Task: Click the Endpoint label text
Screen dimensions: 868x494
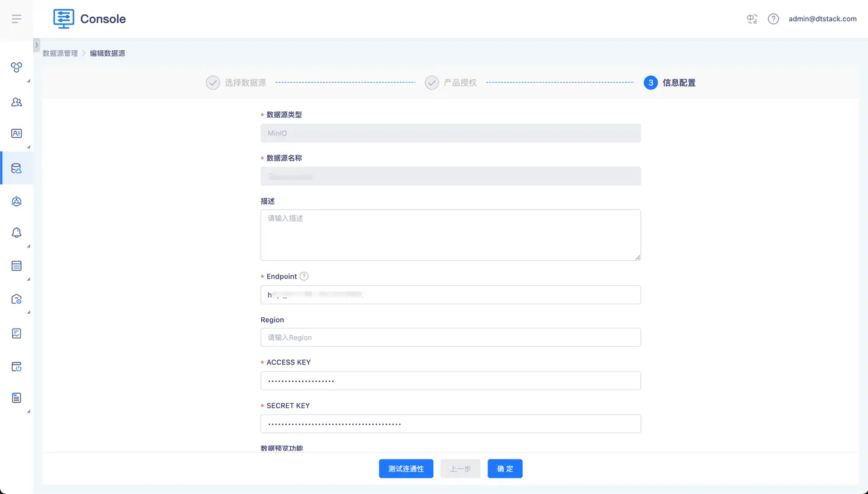Action: [281, 276]
